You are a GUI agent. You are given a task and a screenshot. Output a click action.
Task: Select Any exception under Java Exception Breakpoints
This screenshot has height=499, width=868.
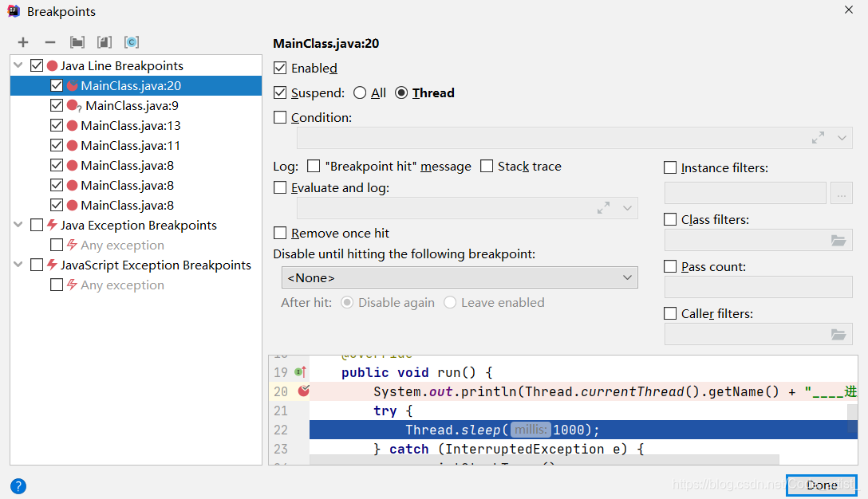pyautogui.click(x=122, y=245)
